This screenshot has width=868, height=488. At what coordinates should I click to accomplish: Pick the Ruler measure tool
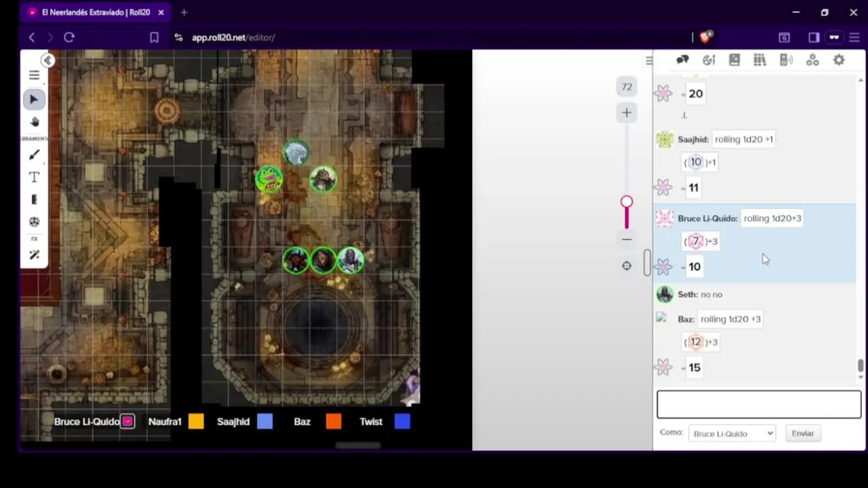coord(35,199)
